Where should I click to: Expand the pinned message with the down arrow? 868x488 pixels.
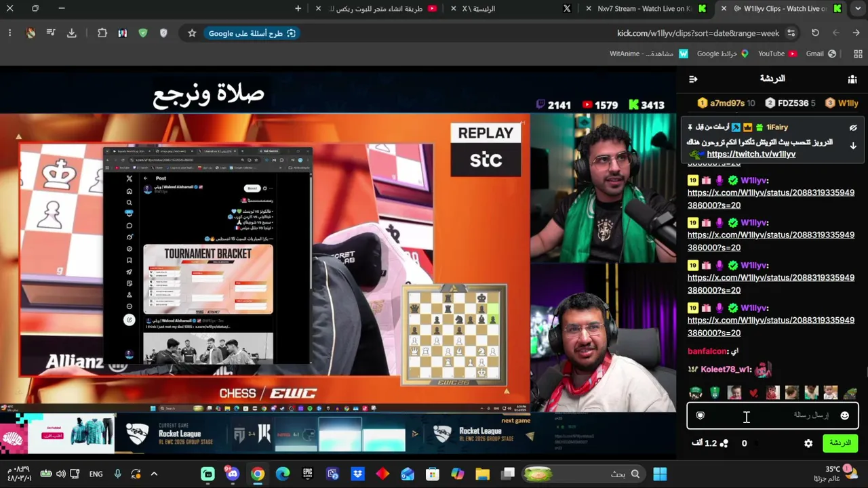point(853,146)
